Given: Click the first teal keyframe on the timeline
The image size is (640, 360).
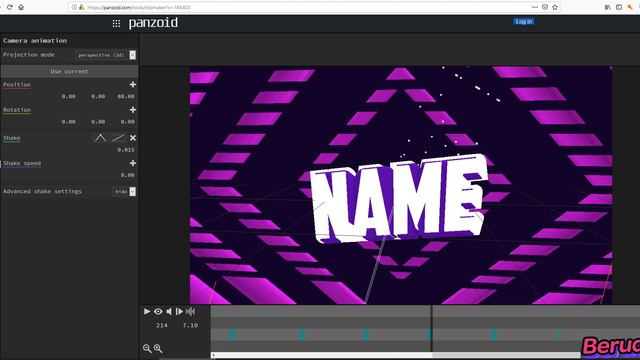Looking at the screenshot, I should (233, 335).
